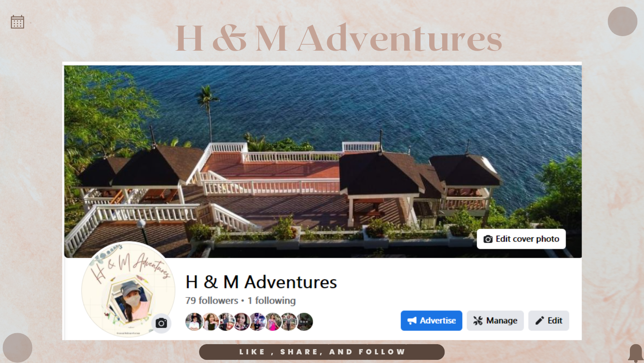
Task: Click the first follower avatar in the row
Action: tap(194, 322)
